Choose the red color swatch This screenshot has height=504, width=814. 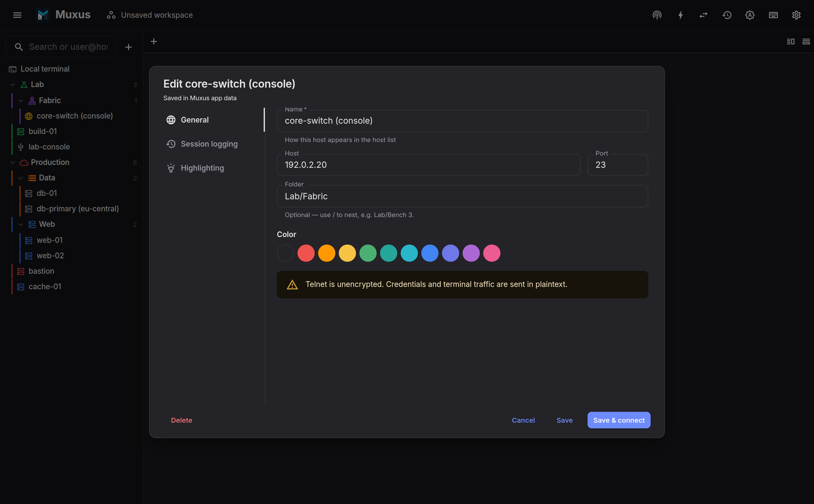pyautogui.click(x=306, y=253)
